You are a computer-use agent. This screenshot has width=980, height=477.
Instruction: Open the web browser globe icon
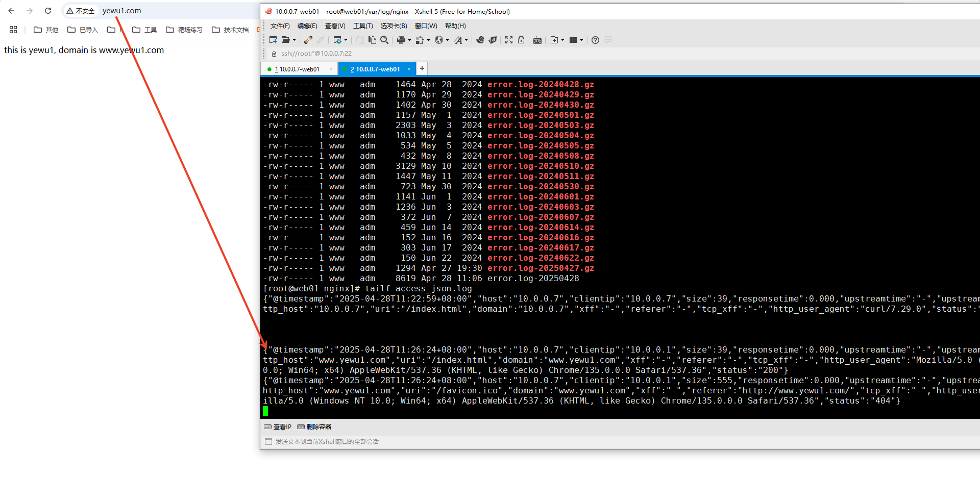pos(439,40)
